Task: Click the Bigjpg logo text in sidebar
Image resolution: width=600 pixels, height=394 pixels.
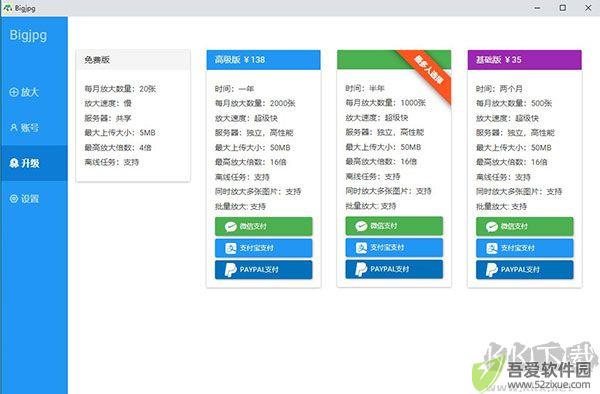Action: tap(28, 35)
